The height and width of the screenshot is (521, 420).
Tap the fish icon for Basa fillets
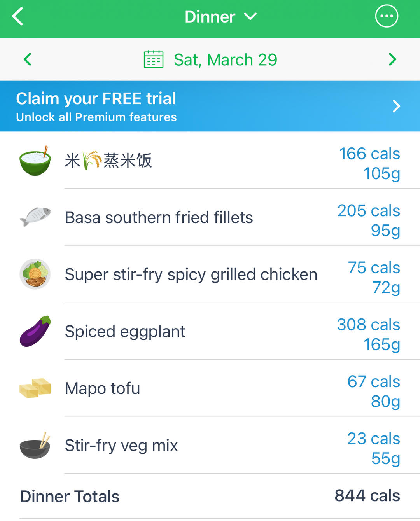[x=35, y=217]
